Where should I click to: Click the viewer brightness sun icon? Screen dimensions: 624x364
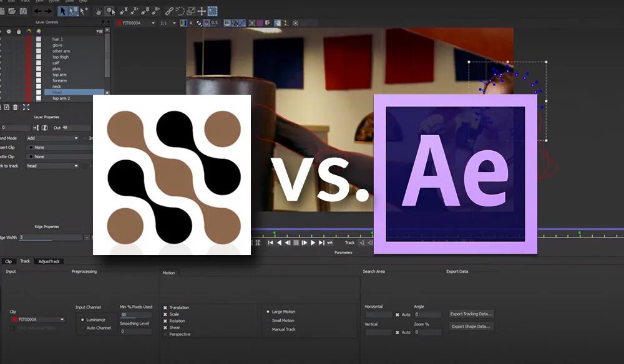pos(295,23)
